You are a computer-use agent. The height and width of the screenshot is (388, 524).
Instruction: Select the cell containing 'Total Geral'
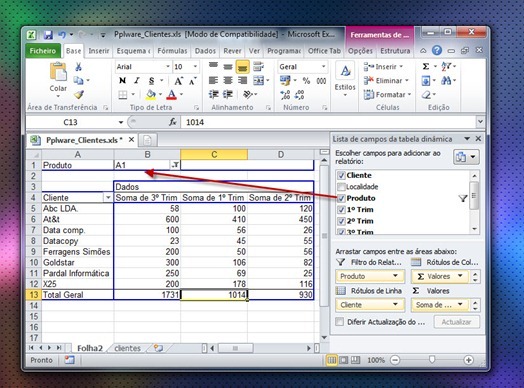77,295
